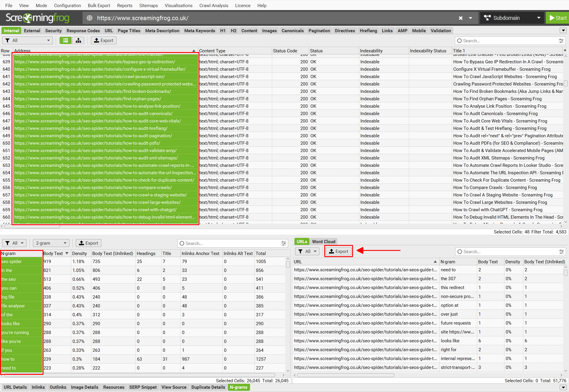Select the 'looks like' n-gram URL row
Screen dimensions: 569x392
tap(428, 341)
